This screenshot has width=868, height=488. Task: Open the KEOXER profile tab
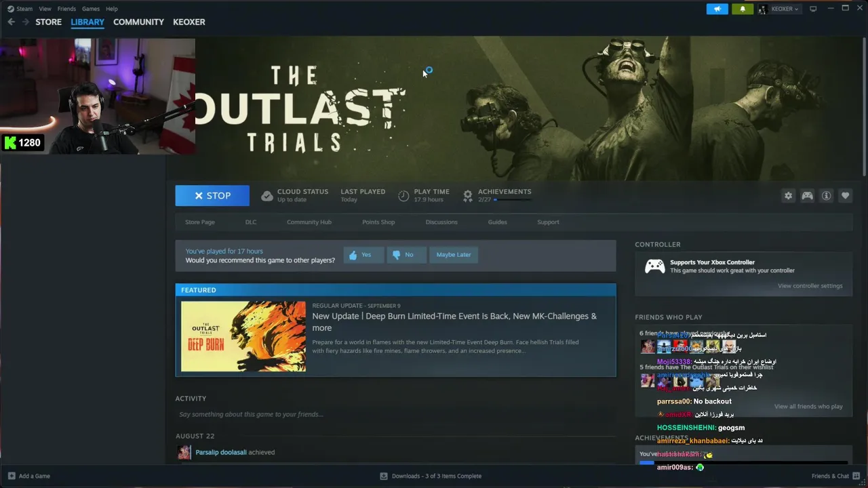(189, 22)
